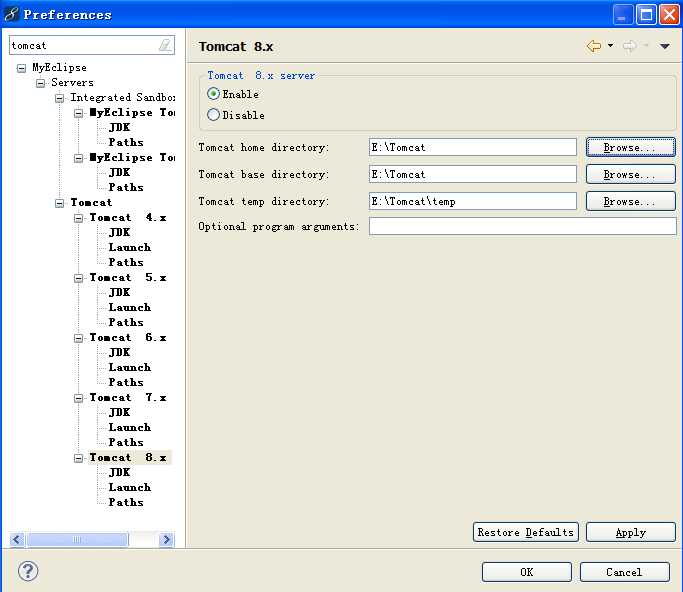683x592 pixels.
Task: Select Tomcat 8.x in the tree
Action: [128, 457]
